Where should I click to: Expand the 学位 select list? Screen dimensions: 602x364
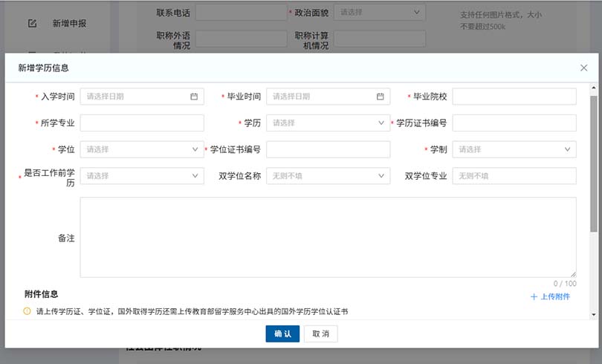(141, 149)
